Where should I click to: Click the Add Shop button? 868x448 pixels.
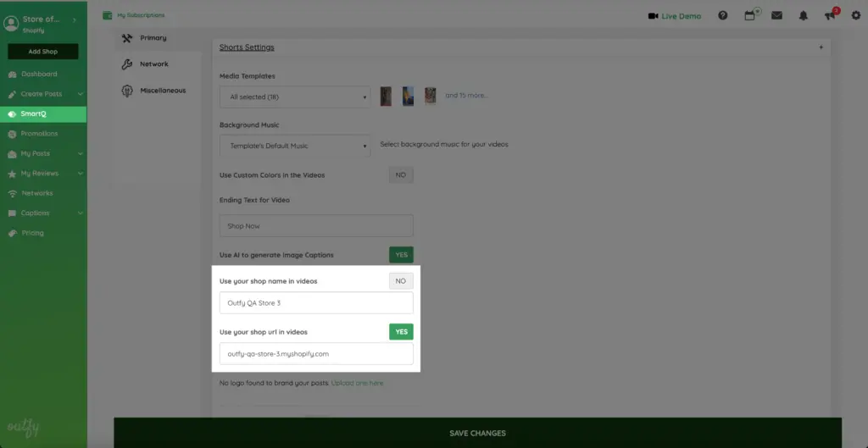(x=43, y=52)
